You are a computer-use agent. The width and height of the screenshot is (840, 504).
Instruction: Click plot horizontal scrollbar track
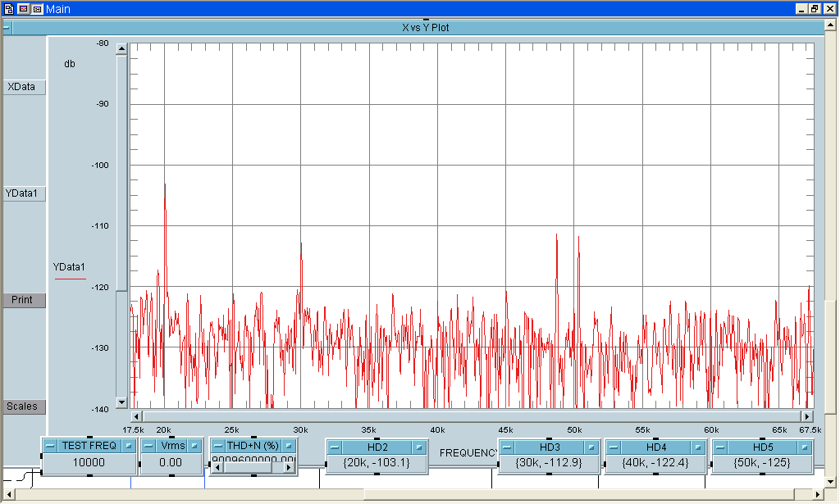pos(472,416)
